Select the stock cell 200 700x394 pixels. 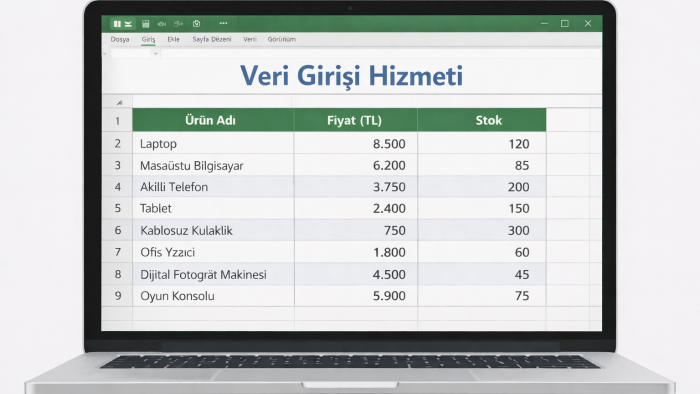coord(482,187)
